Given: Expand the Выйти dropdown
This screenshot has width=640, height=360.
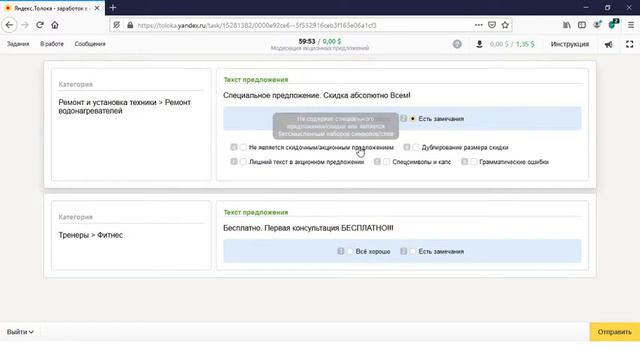Looking at the screenshot, I should pos(20,332).
